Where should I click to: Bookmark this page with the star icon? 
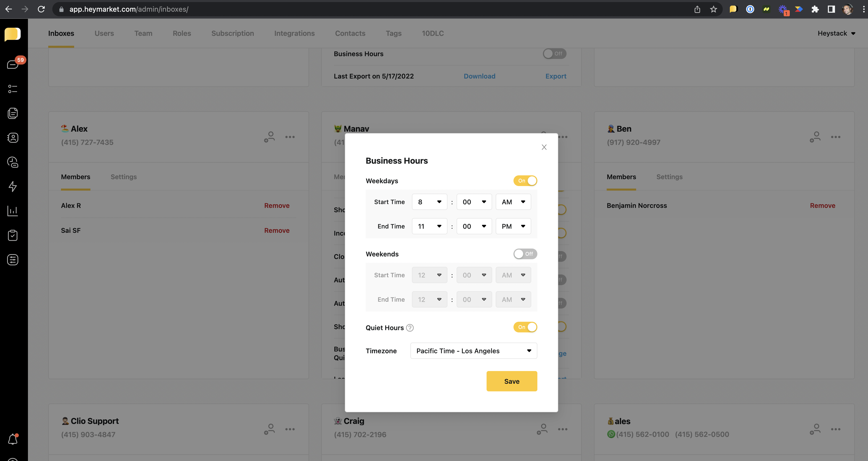pyautogui.click(x=713, y=9)
